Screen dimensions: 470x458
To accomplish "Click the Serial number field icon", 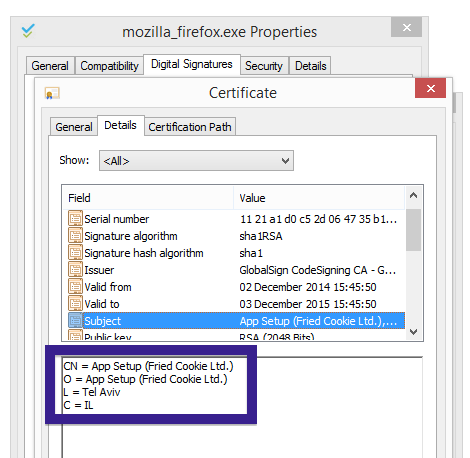I will pos(75,219).
